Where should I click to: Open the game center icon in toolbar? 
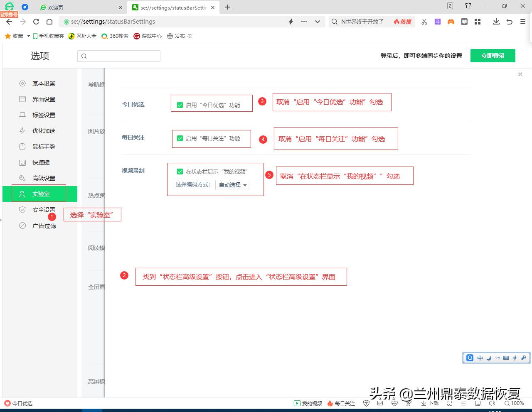[451, 21]
